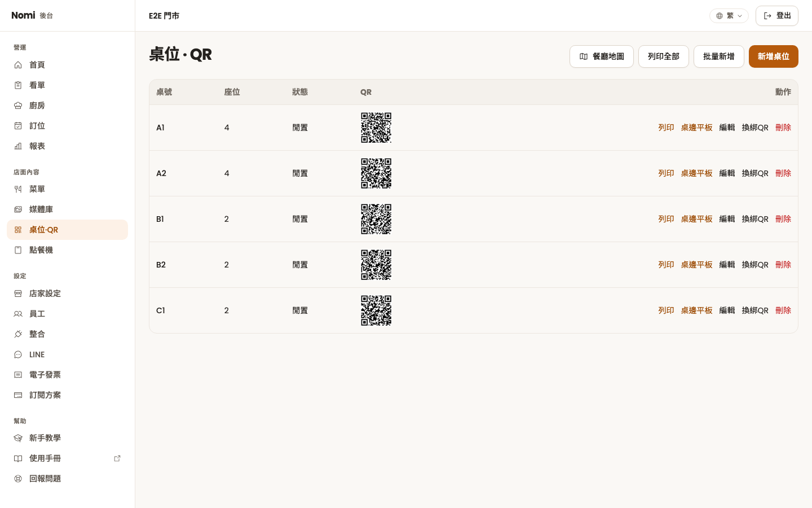Click the home icon beside 首頁
Viewport: 812px width, 508px height.
(18, 65)
